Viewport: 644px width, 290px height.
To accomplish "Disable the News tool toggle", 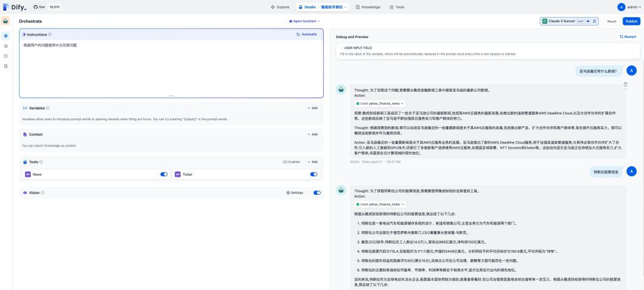I will click(x=164, y=174).
